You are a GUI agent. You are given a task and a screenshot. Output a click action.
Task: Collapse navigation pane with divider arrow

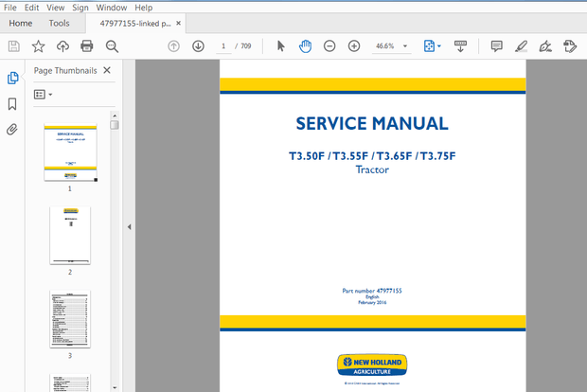pyautogui.click(x=129, y=227)
